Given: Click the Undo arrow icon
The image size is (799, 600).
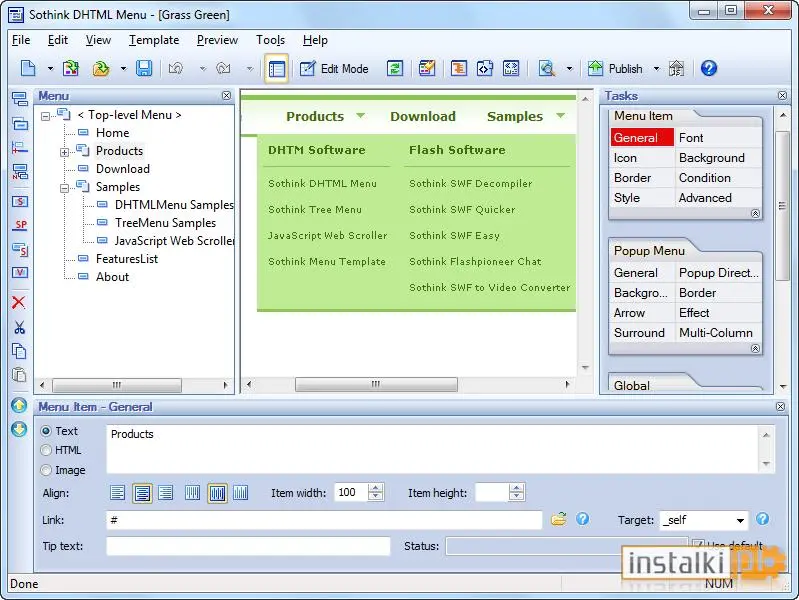Looking at the screenshot, I should coord(176,68).
